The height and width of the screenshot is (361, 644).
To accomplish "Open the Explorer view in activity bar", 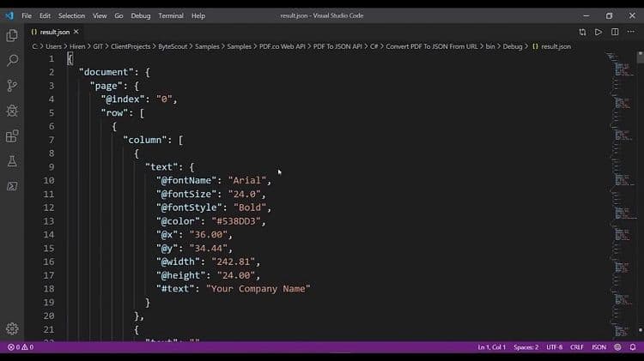I will (12, 35).
